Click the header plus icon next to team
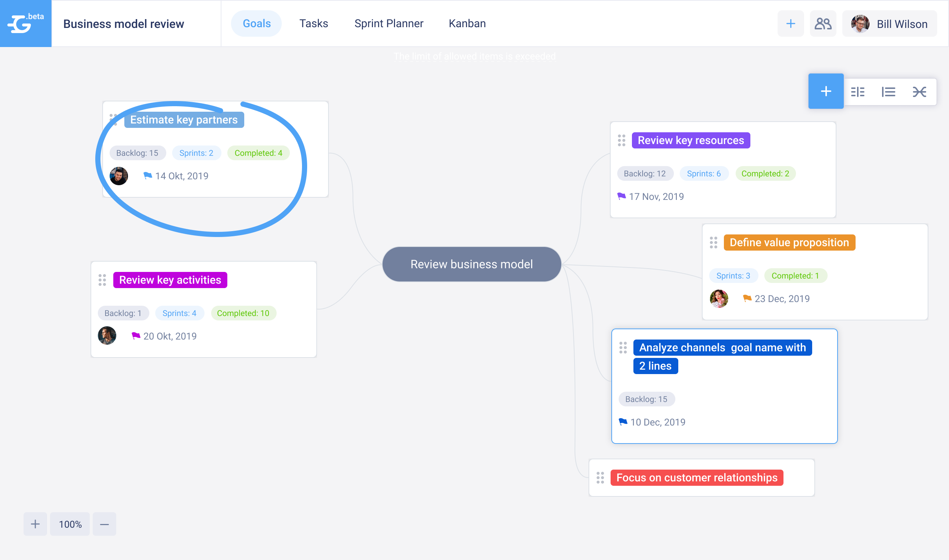This screenshot has width=949, height=560. [x=790, y=24]
